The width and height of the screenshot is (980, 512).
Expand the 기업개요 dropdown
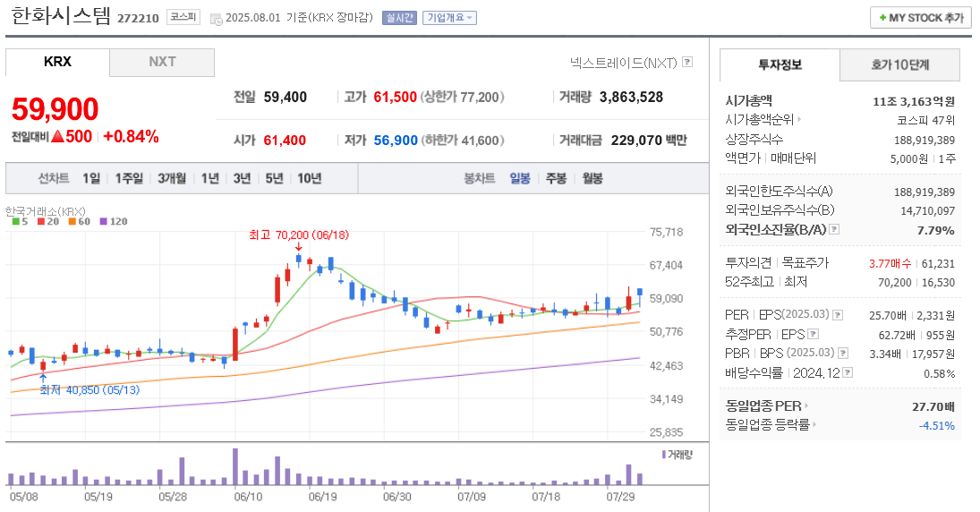tap(449, 18)
